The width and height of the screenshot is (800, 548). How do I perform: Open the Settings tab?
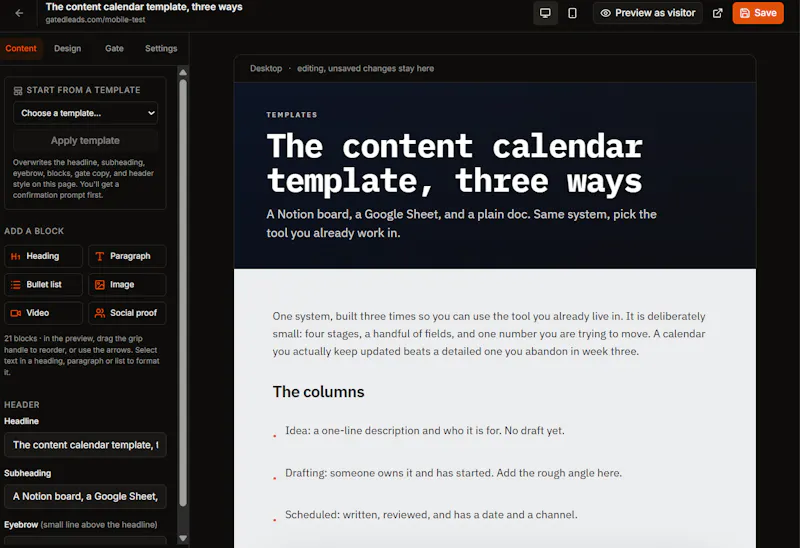point(161,48)
